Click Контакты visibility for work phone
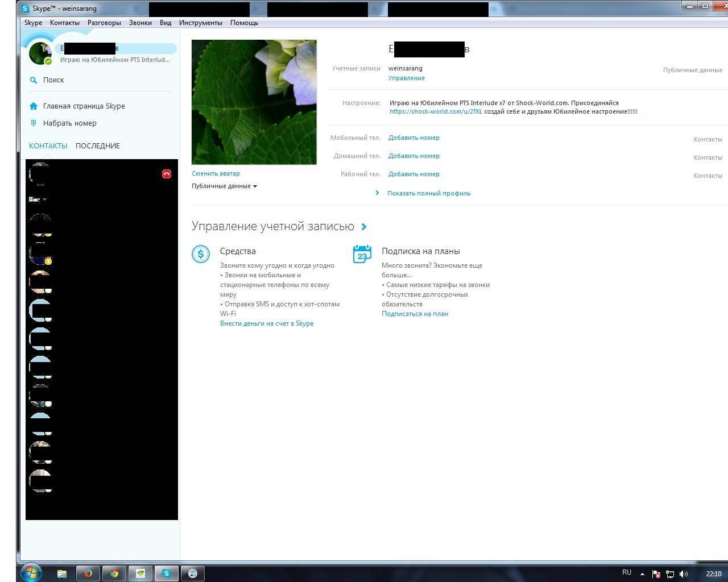Viewport: 728px width, 582px height. (x=708, y=176)
